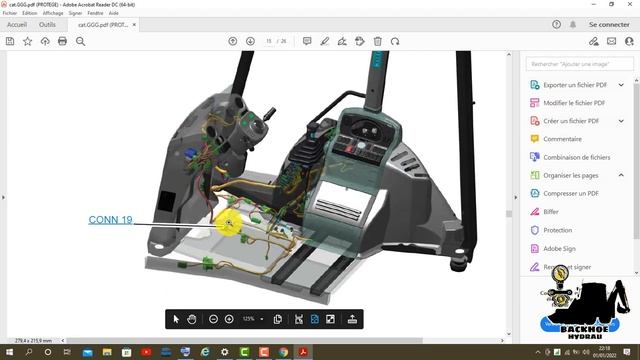This screenshot has width=640, height=360.
Task: Open the Affichage menu
Action: [53, 13]
